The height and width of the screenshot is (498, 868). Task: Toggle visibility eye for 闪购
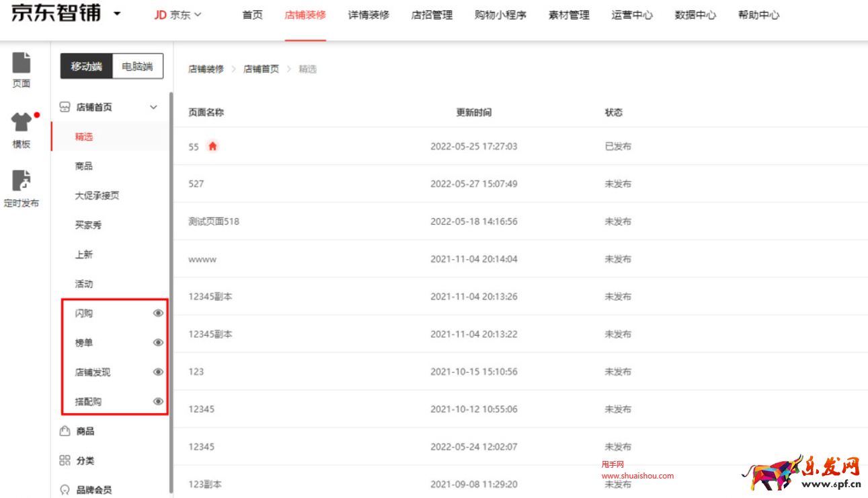click(159, 313)
